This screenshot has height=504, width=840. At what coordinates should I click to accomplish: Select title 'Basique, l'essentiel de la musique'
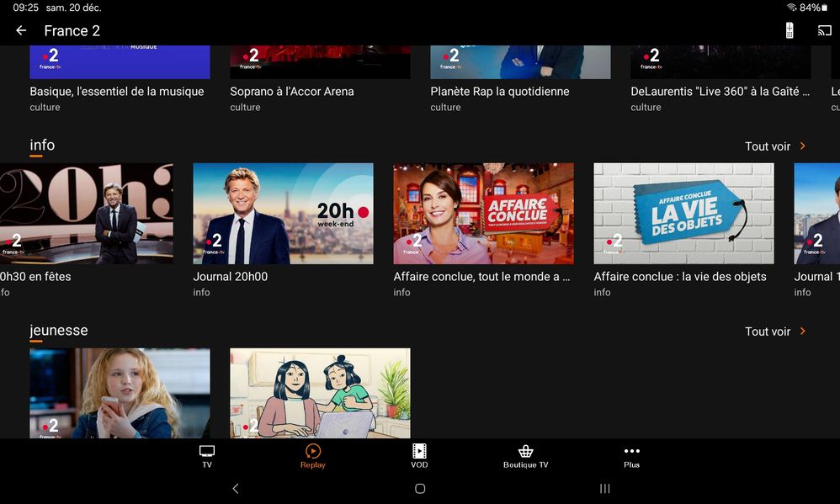click(x=117, y=92)
